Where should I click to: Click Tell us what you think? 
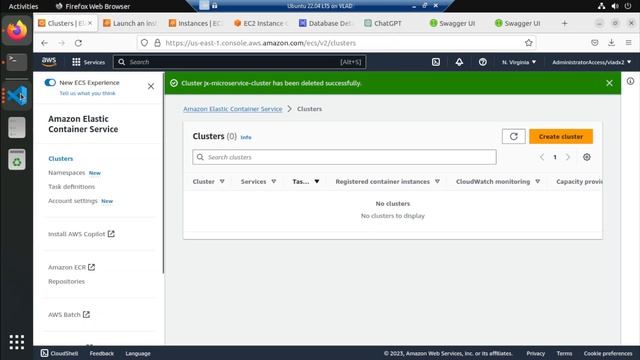(x=87, y=93)
